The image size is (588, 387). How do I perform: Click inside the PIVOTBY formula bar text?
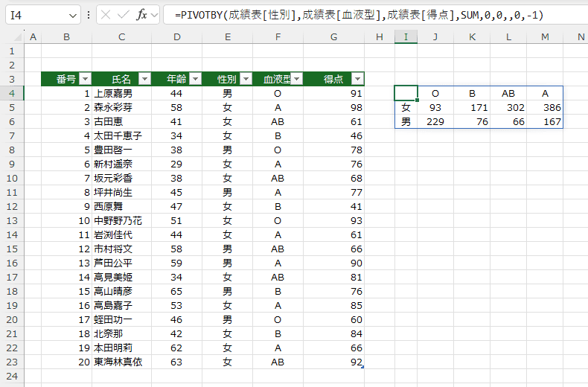pos(359,15)
